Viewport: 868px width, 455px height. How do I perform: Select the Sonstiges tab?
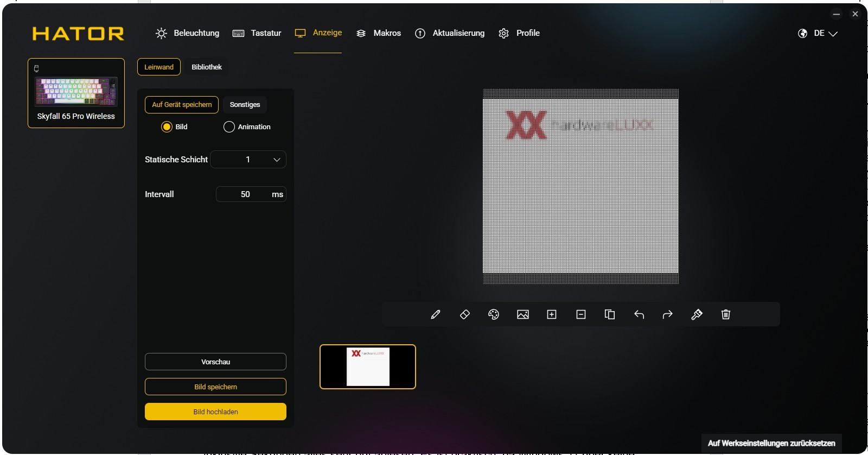tap(245, 105)
